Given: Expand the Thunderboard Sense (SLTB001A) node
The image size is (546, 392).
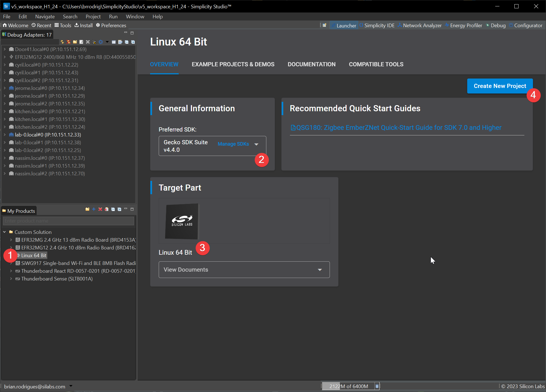Looking at the screenshot, I should tap(11, 279).
